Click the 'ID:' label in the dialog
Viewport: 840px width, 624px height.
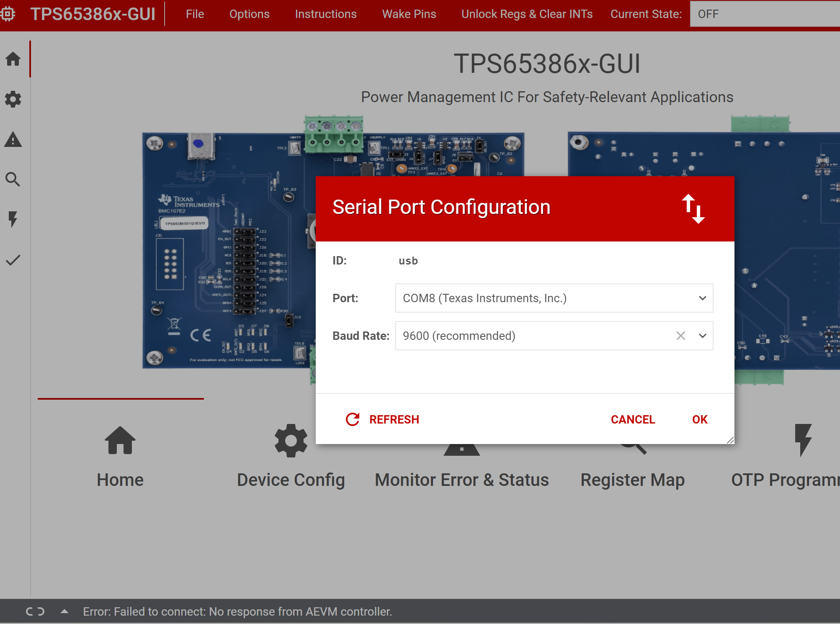coord(340,261)
